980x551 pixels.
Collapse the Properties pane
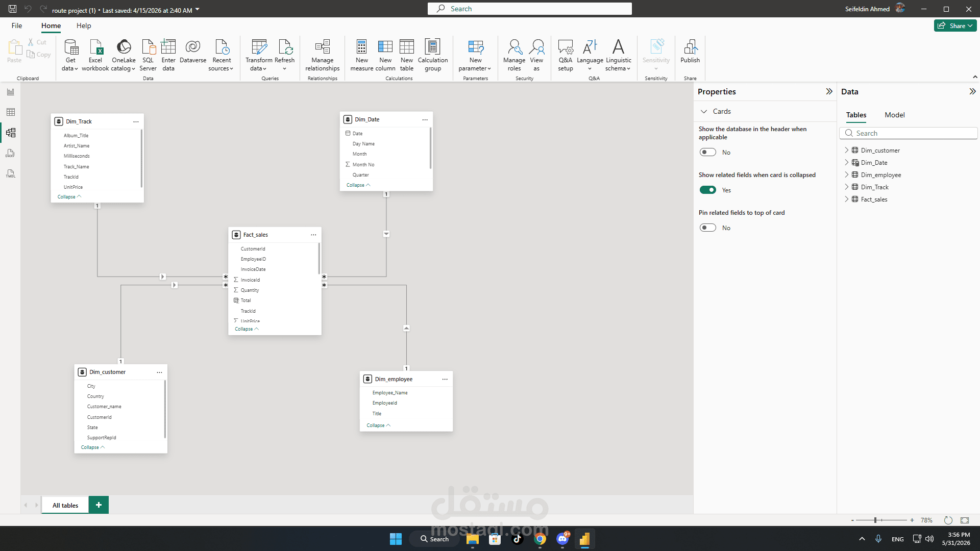coord(829,91)
